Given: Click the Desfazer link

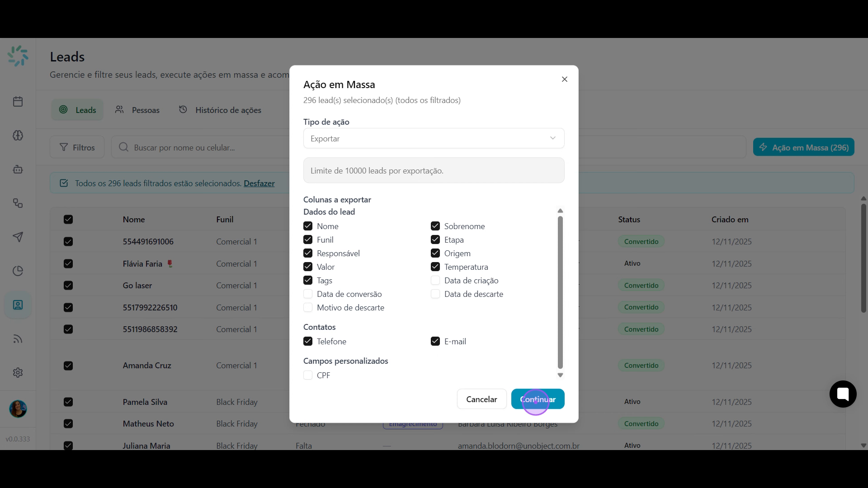Looking at the screenshot, I should point(259,183).
